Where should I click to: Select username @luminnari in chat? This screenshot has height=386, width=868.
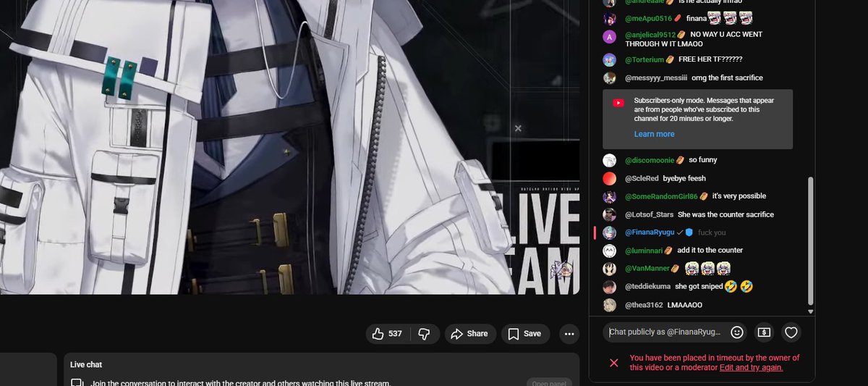[644, 250]
